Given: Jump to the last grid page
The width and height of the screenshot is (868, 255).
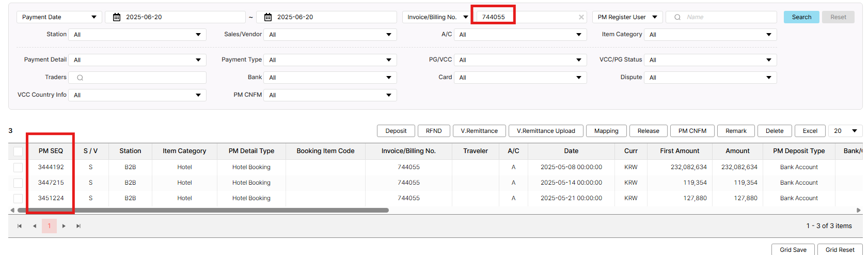Looking at the screenshot, I should coord(78,226).
